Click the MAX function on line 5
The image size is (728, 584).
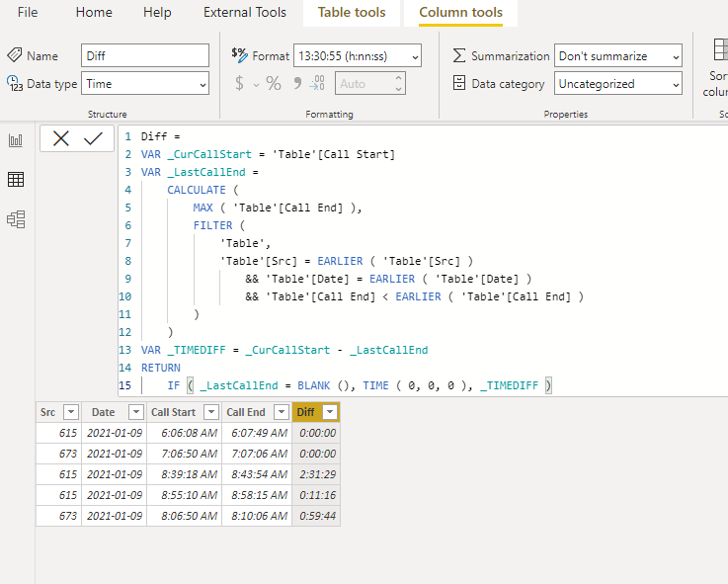pos(202,208)
